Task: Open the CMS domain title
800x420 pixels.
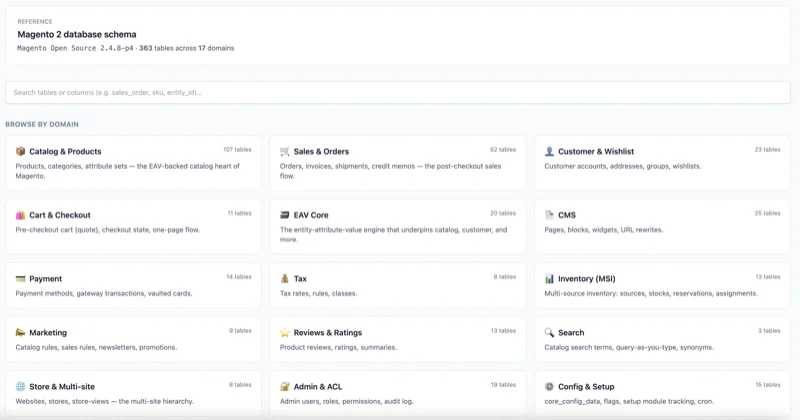Action: (x=567, y=215)
